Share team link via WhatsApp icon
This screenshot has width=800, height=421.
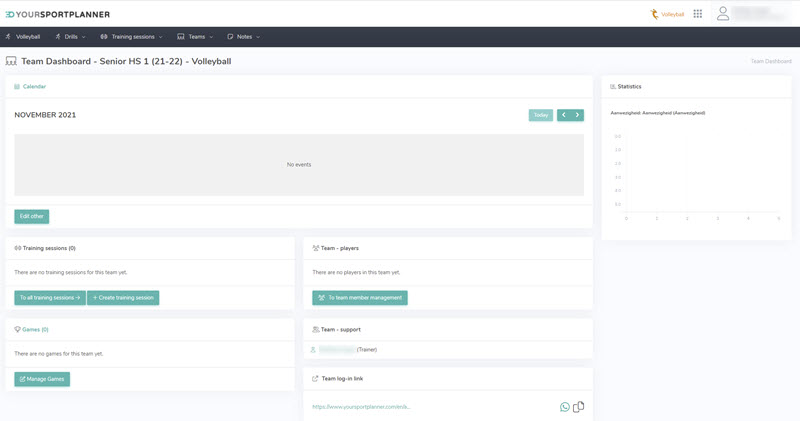565,407
